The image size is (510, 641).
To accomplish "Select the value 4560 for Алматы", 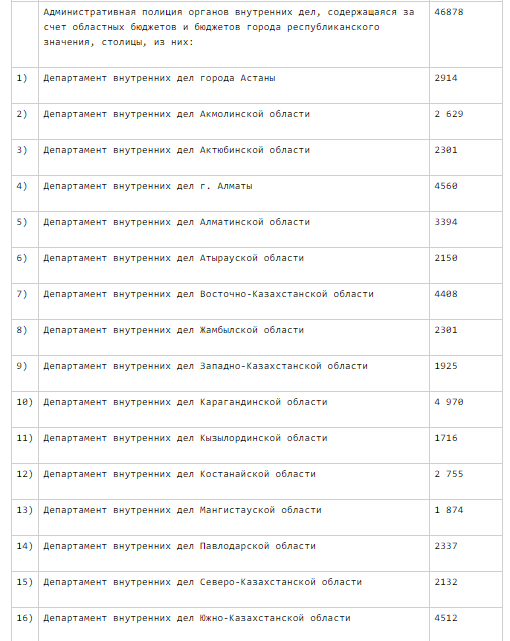I will 446,186.
